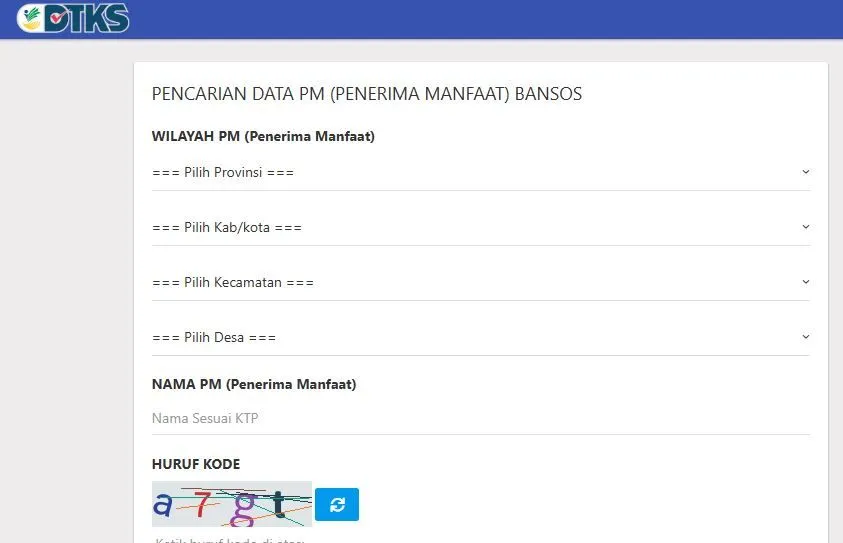Click the WILAYAH PM (Penerima Manfaat) label

pyautogui.click(x=263, y=137)
